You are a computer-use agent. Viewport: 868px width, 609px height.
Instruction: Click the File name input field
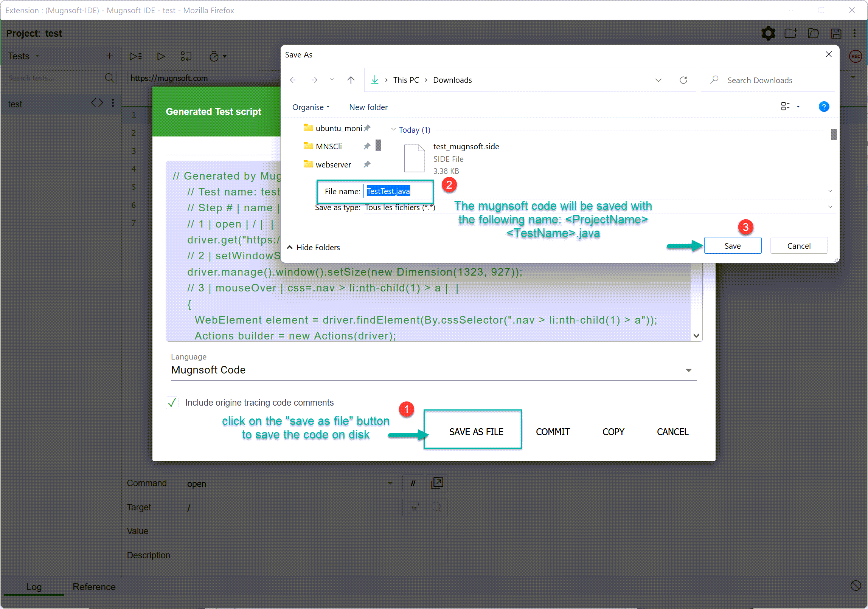(599, 191)
